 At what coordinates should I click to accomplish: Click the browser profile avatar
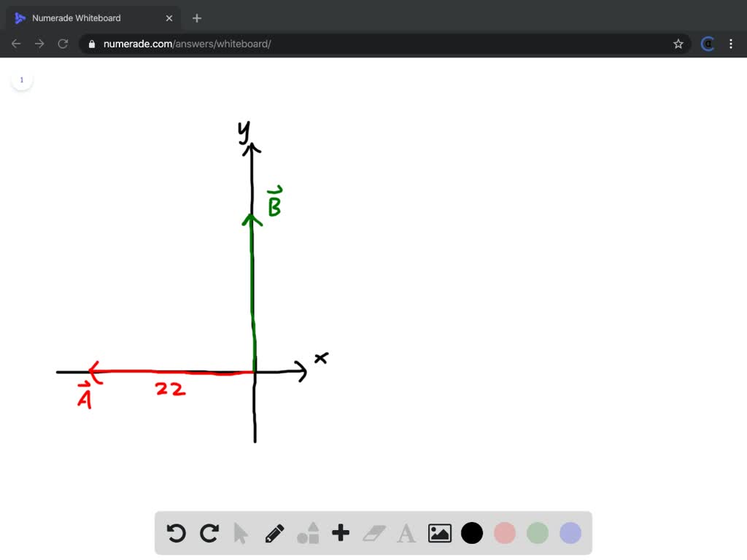[x=707, y=44]
